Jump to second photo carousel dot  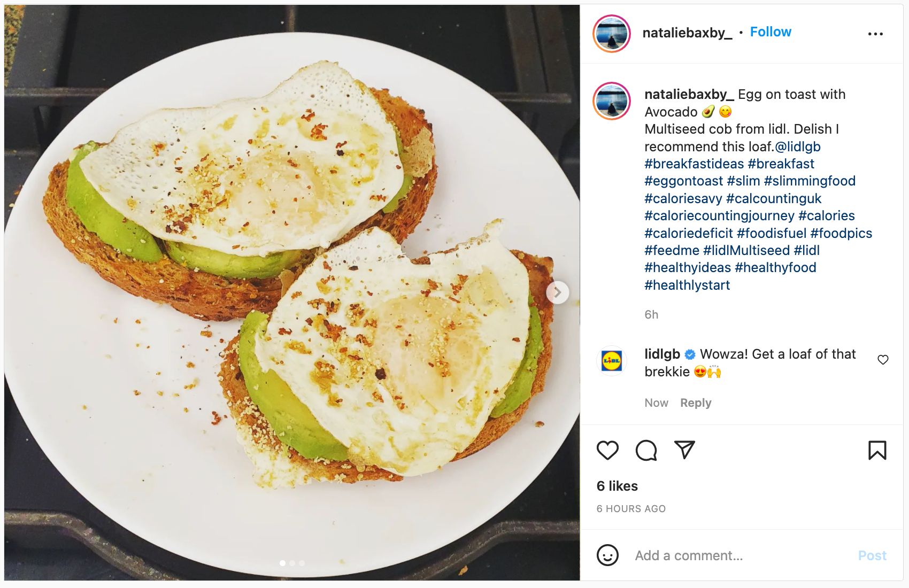tap(292, 563)
